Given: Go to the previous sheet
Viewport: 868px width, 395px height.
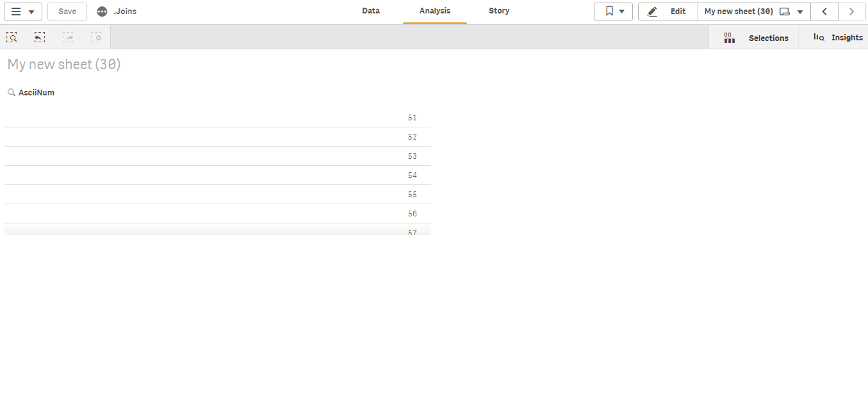Looking at the screenshot, I should tap(824, 12).
